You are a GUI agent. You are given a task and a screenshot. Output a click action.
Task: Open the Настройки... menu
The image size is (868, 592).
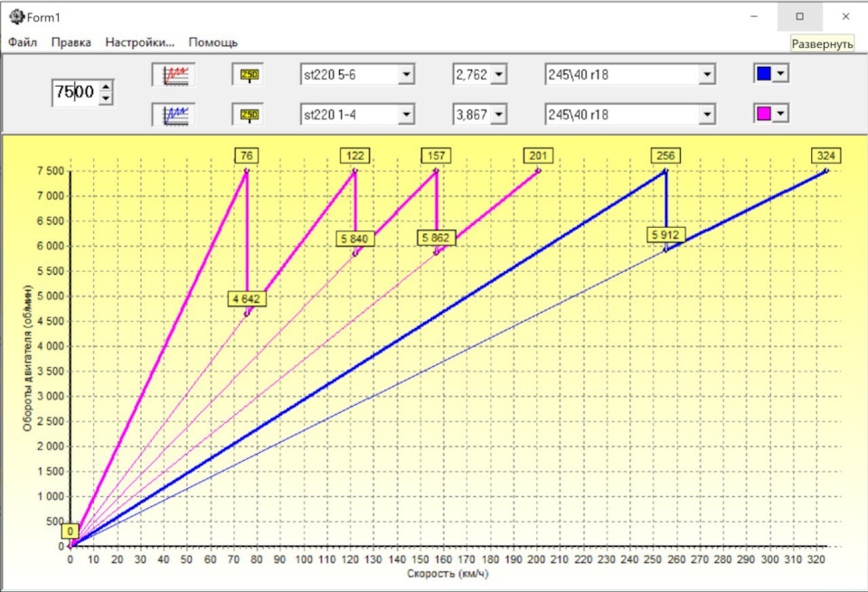140,42
